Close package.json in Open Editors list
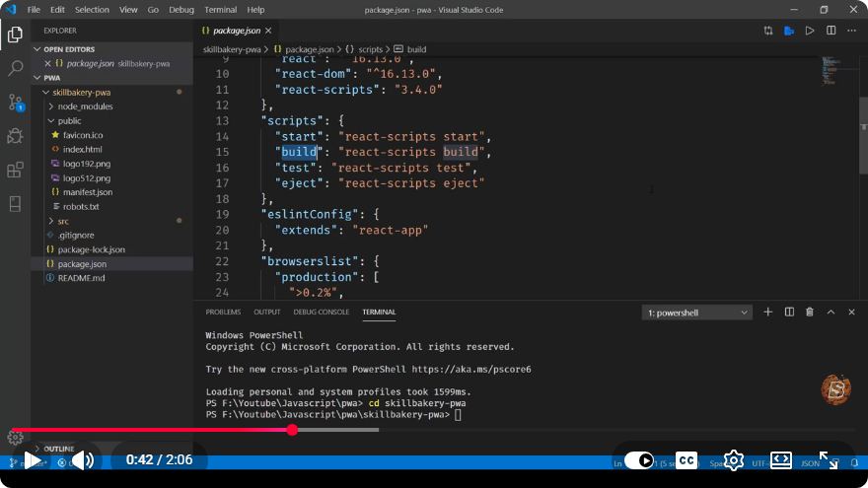Image resolution: width=868 pixels, height=488 pixels. [47, 64]
